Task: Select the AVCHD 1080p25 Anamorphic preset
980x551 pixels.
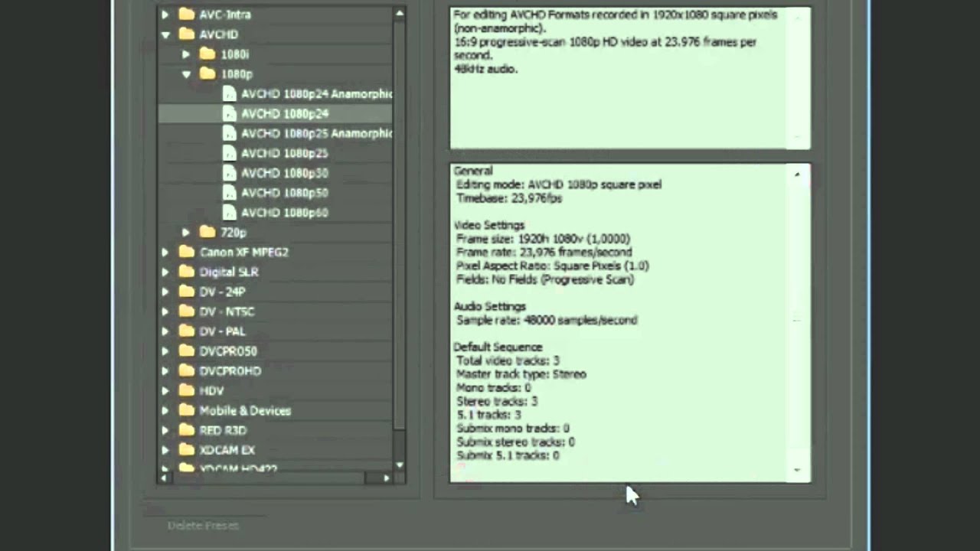Action: point(317,134)
